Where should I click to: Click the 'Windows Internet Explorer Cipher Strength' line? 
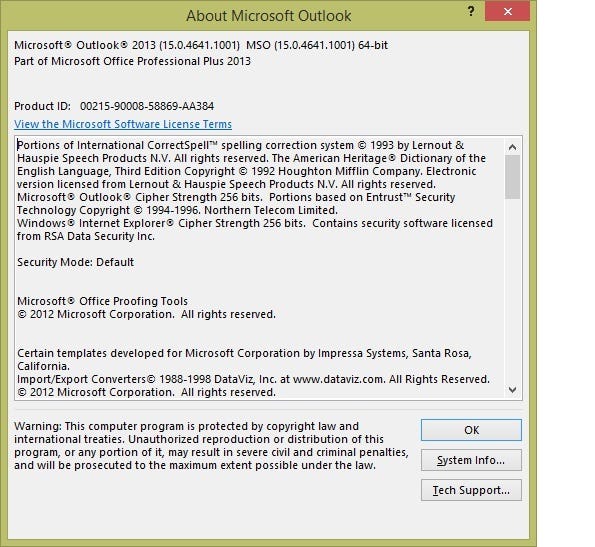tap(255, 223)
